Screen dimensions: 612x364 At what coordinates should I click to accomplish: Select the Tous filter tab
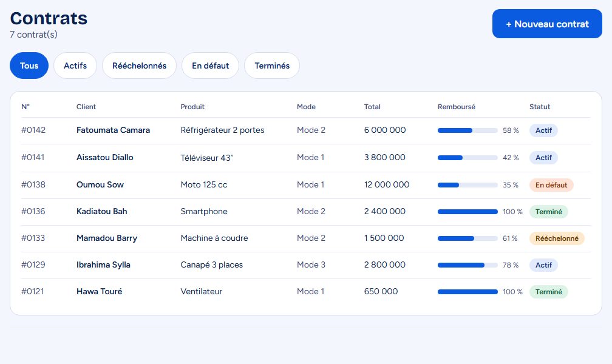coord(29,66)
